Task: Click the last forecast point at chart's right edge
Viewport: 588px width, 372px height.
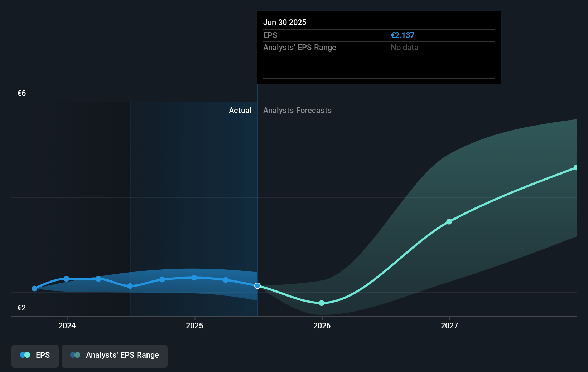Action: click(x=575, y=167)
